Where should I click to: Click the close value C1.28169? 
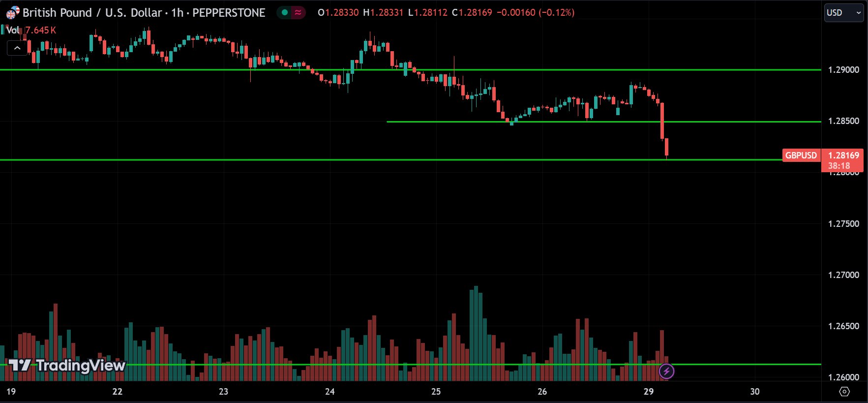472,13
